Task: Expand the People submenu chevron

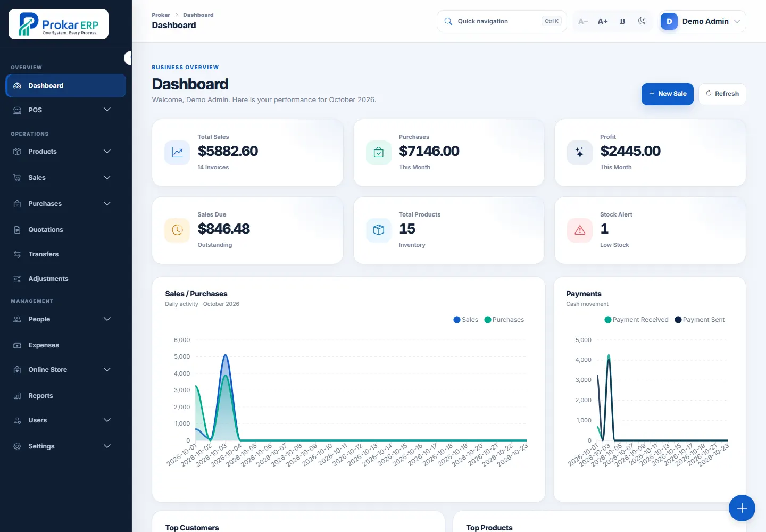Action: pos(107,319)
